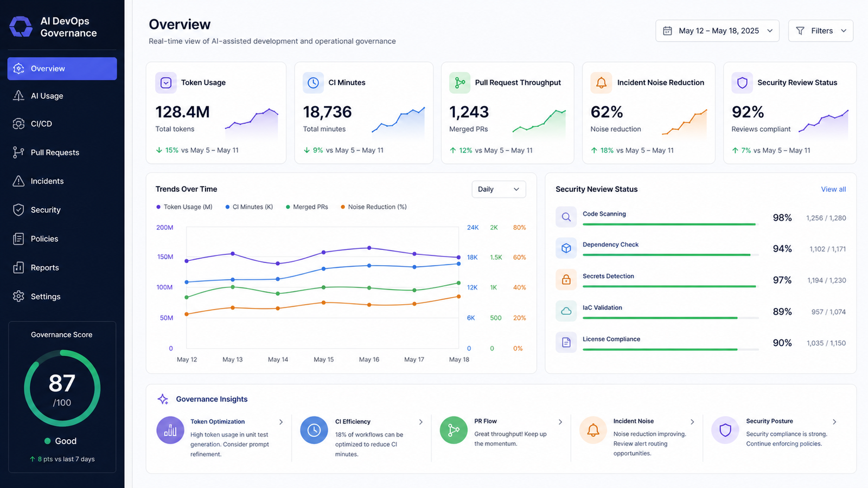Expand the Token Optimization insight chevron

pyautogui.click(x=281, y=422)
